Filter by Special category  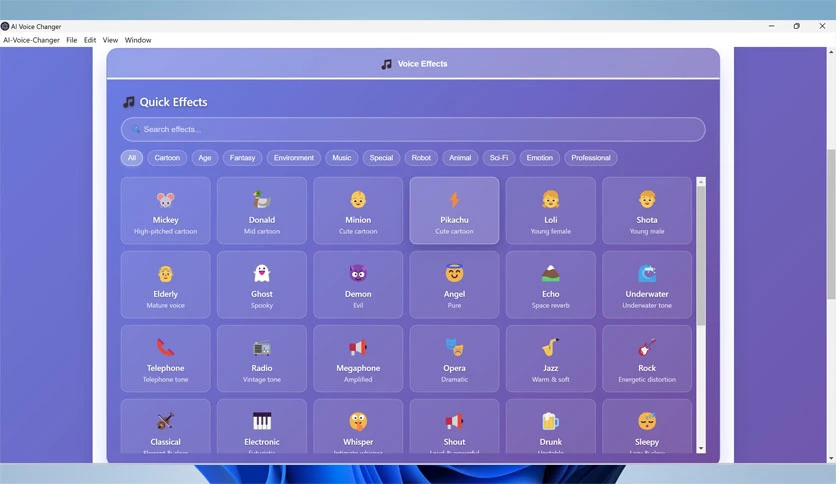click(x=381, y=158)
